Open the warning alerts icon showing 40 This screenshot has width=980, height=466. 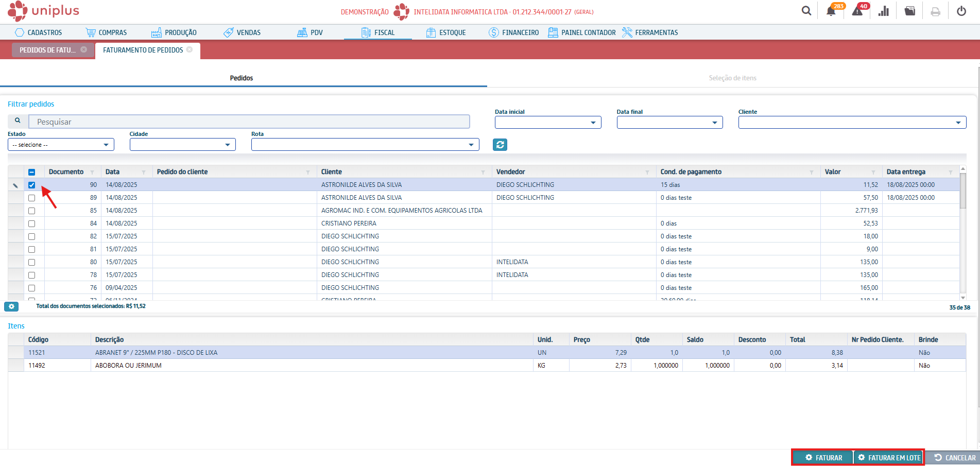[x=857, y=11]
